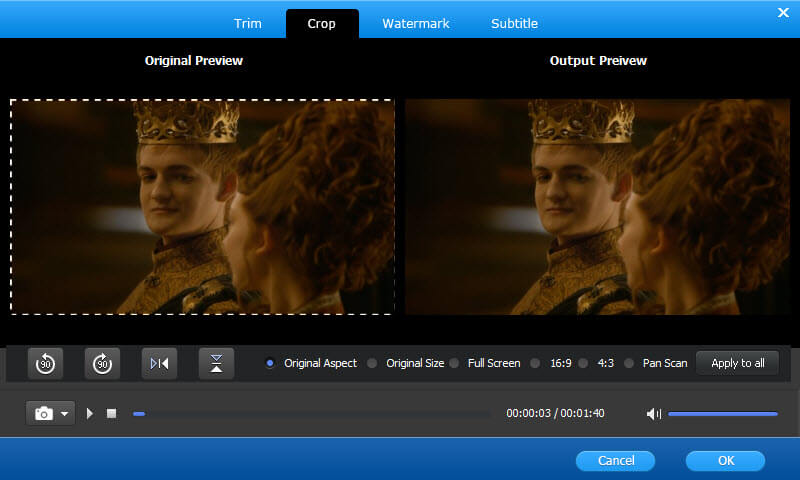Click the playback progress bar

click(311, 414)
